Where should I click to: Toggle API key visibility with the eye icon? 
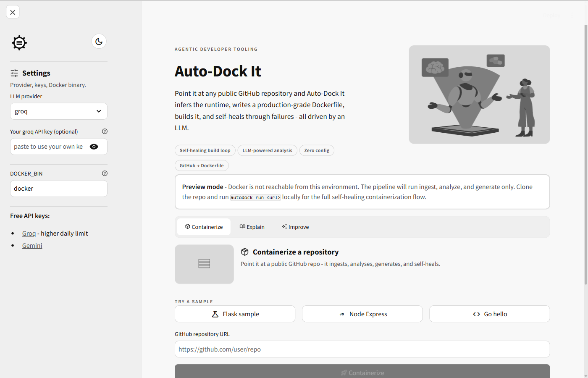coord(94,147)
